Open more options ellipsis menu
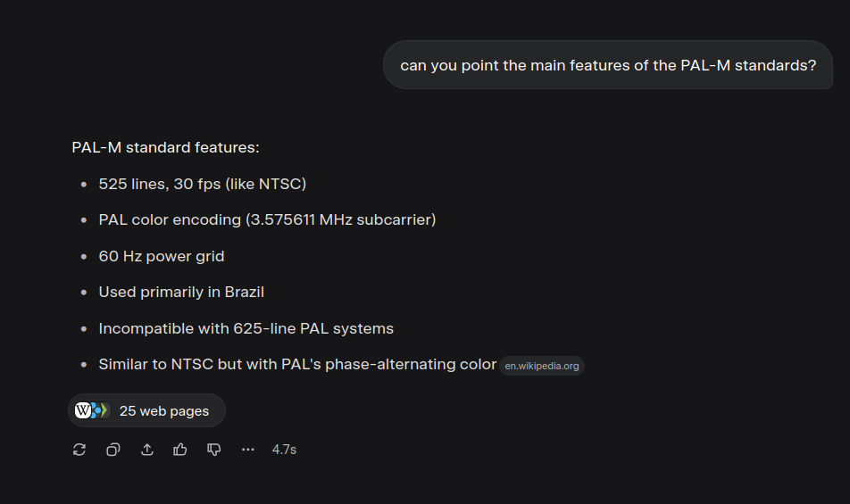850x504 pixels. tap(247, 450)
